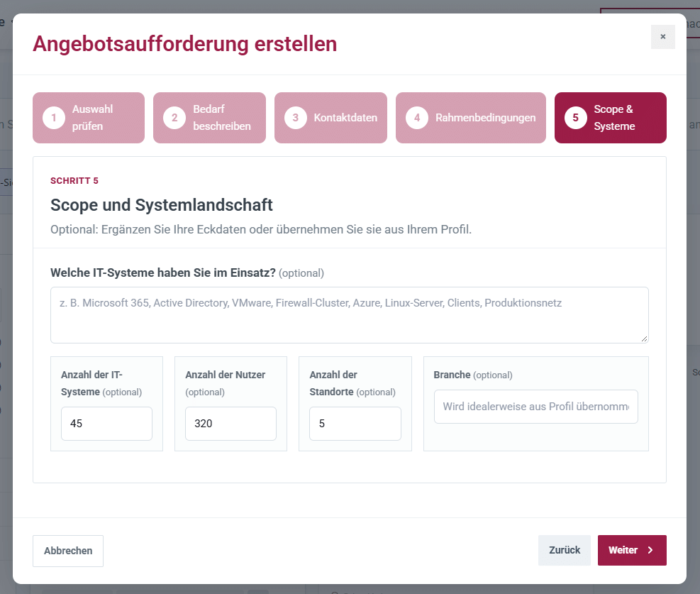Click the Anzahl der Nutzer field showing 320

point(230,424)
